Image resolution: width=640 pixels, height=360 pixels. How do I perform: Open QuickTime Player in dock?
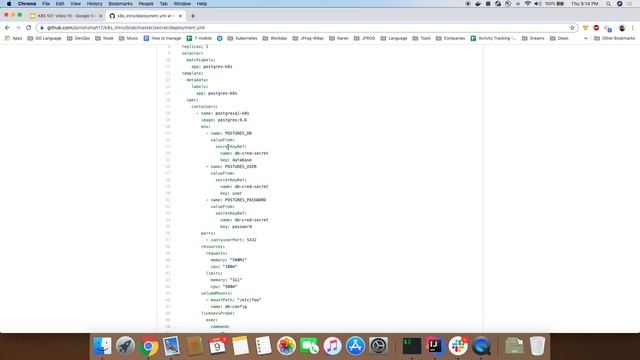481,346
